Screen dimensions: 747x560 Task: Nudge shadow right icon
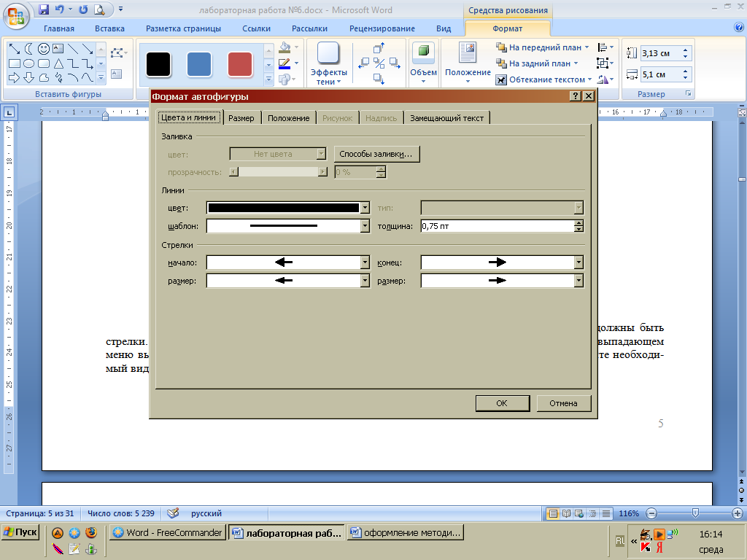click(x=395, y=63)
